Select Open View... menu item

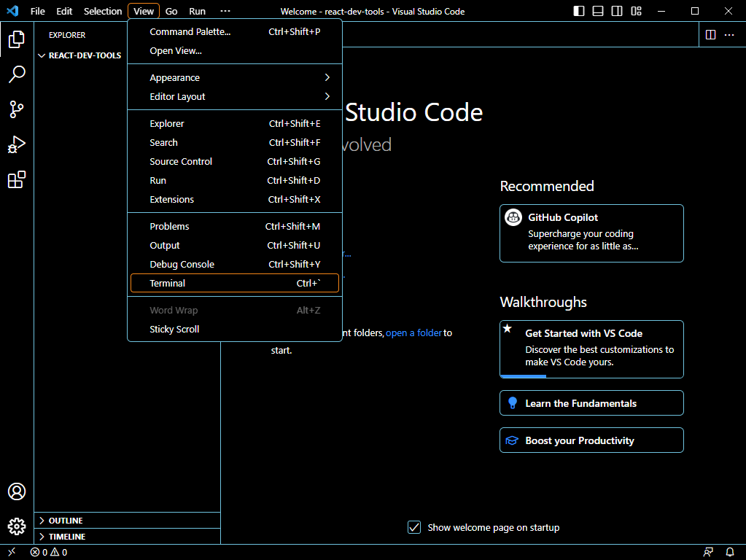235,51
